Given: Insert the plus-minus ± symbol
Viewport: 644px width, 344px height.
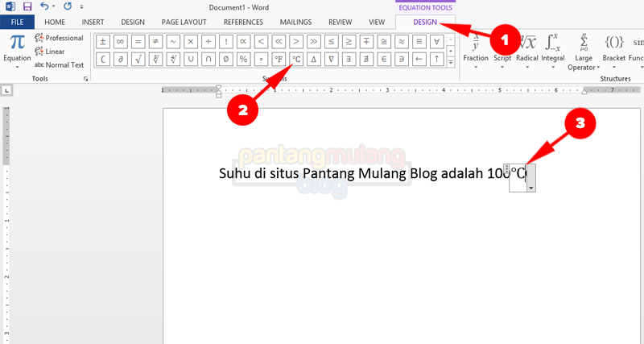Looking at the screenshot, I should pos(103,42).
